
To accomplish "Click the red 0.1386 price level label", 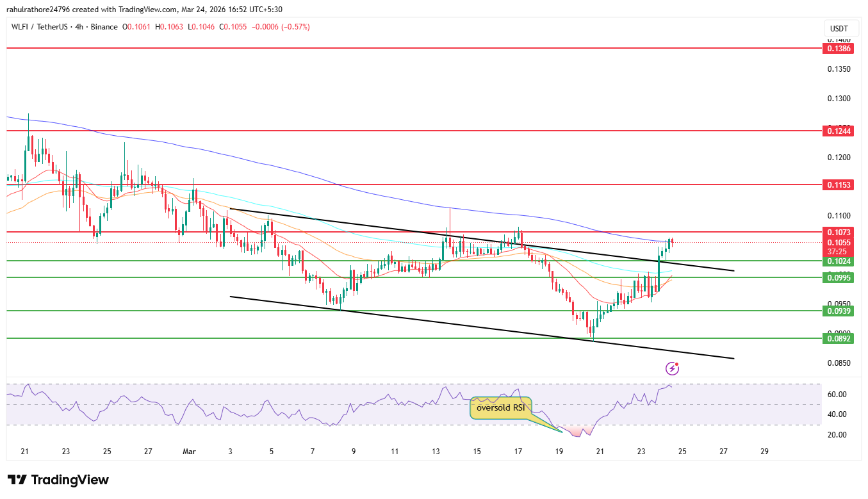I will [838, 48].
